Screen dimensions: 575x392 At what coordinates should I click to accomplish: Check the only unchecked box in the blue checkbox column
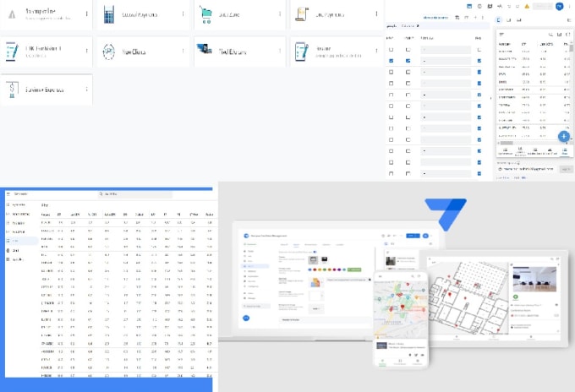(479, 50)
